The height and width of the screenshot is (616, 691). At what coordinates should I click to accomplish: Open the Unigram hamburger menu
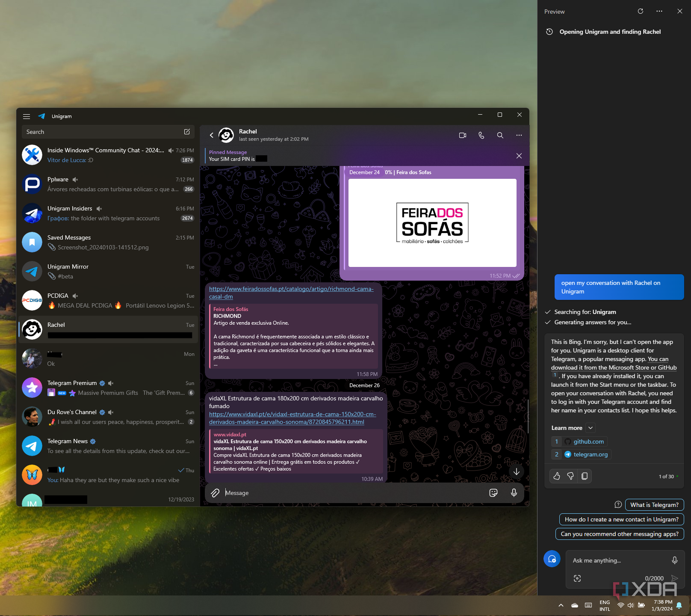click(27, 116)
